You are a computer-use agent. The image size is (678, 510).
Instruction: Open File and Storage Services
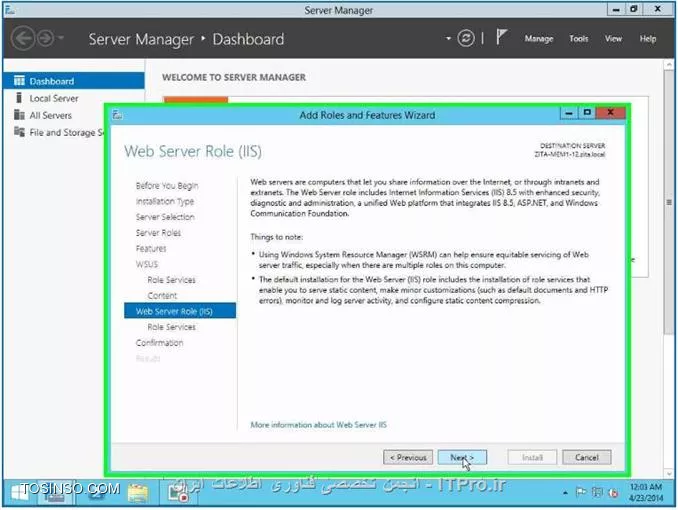(67, 132)
